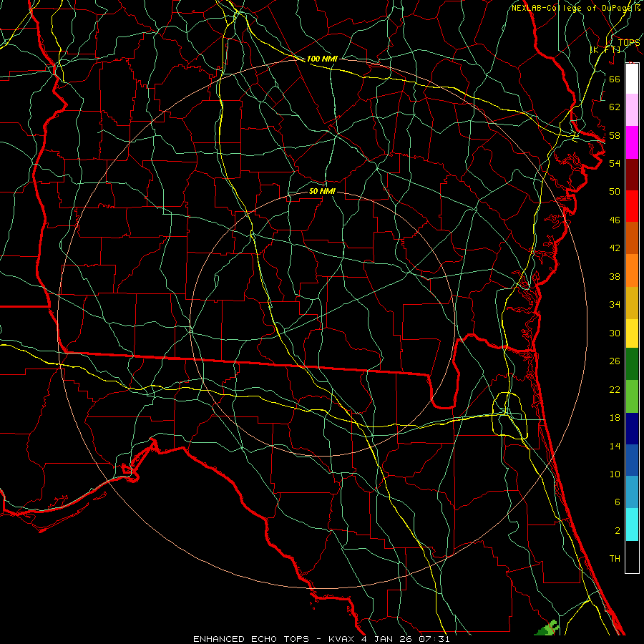Click the legend value '18'
This screenshot has width=644, height=644.
pyautogui.click(x=615, y=418)
